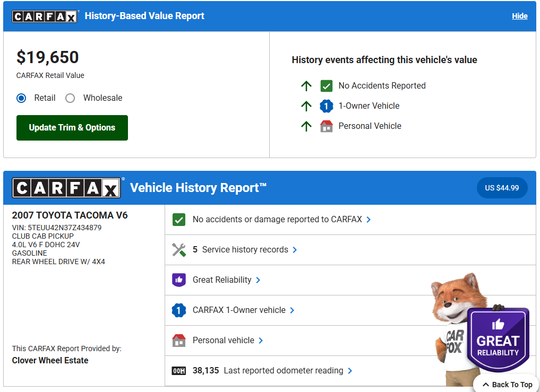Click the blue 1-Owner Vehicle badge icon

pos(326,106)
